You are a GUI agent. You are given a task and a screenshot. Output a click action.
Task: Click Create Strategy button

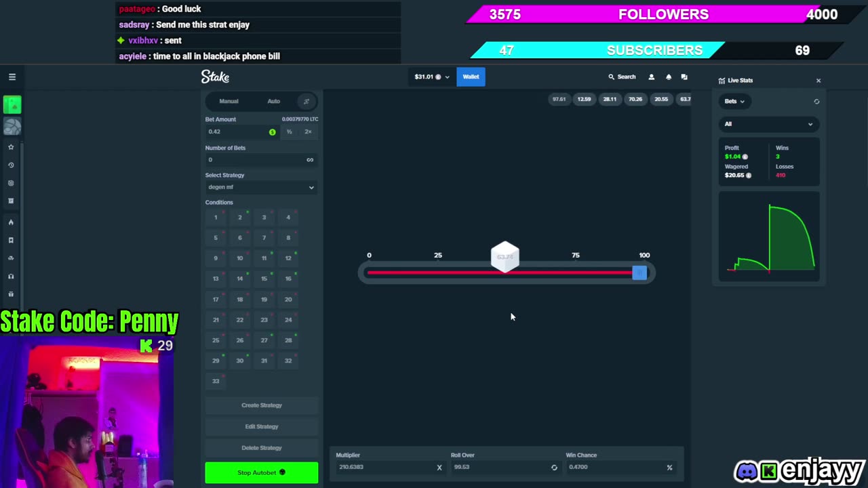click(x=261, y=405)
